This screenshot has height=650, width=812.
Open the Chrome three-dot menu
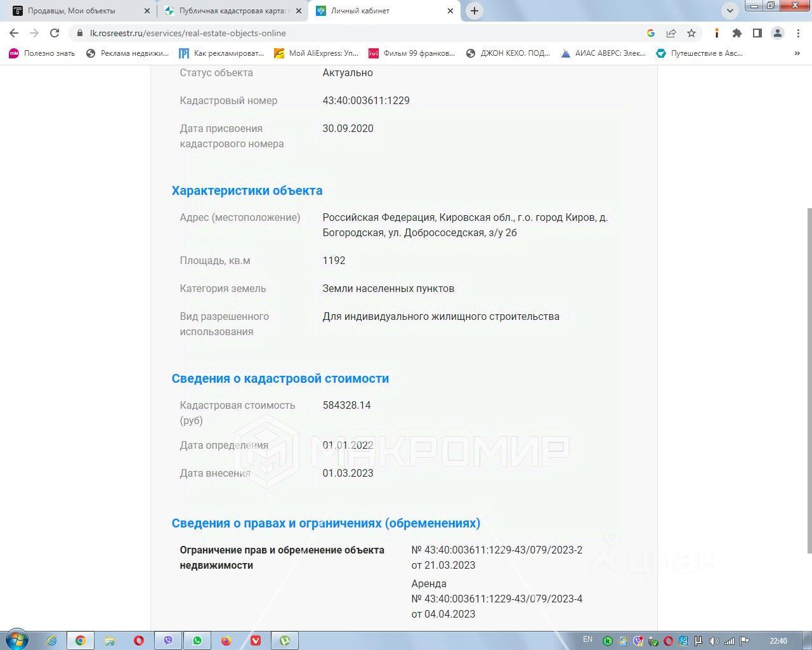(798, 33)
